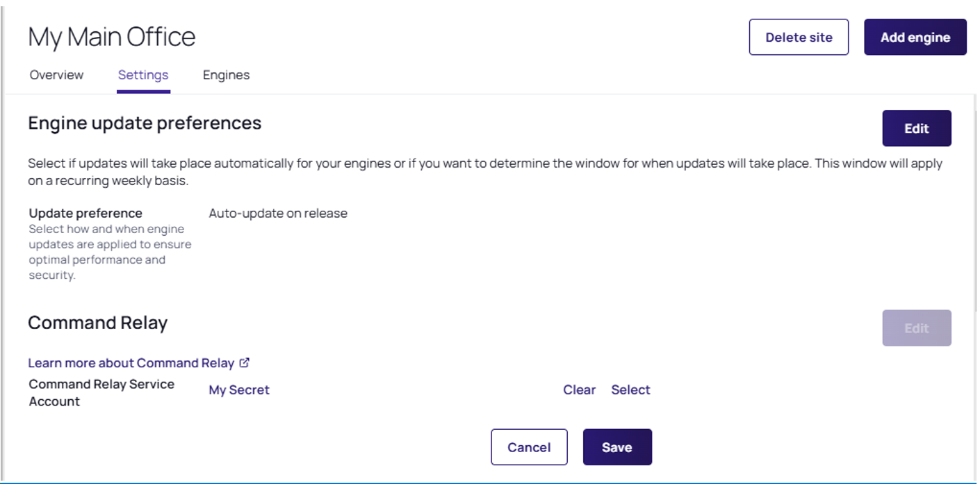Open Learn more about Command Relay link
Viewport: 980px width, 489px height.
coord(131,363)
